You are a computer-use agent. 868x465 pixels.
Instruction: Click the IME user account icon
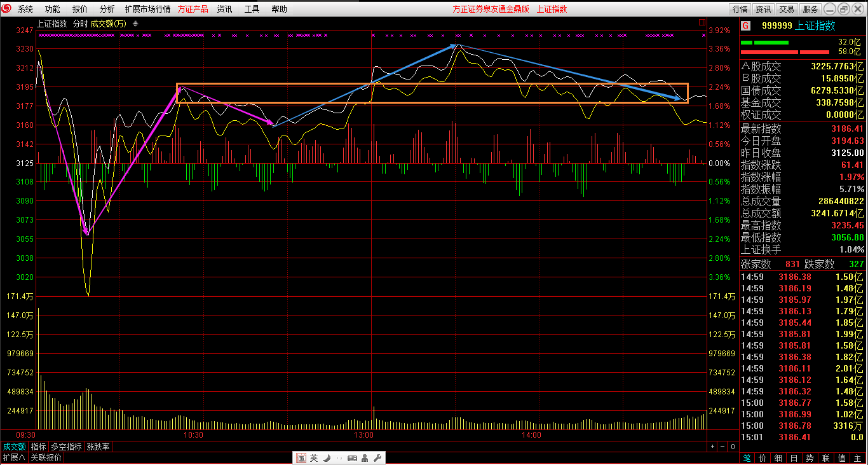point(365,458)
